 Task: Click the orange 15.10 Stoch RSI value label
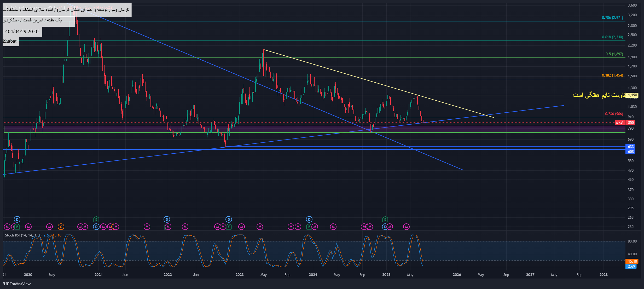[632, 261]
